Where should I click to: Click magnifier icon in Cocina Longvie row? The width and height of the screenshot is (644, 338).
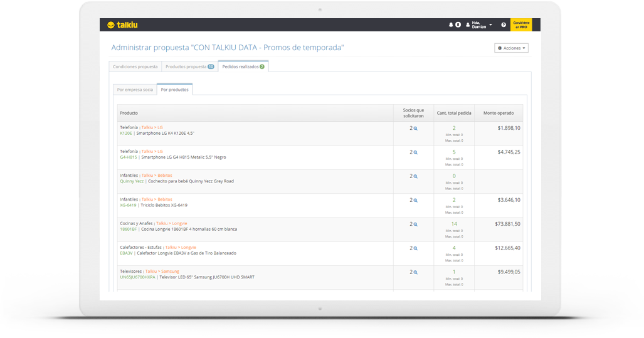tap(415, 224)
